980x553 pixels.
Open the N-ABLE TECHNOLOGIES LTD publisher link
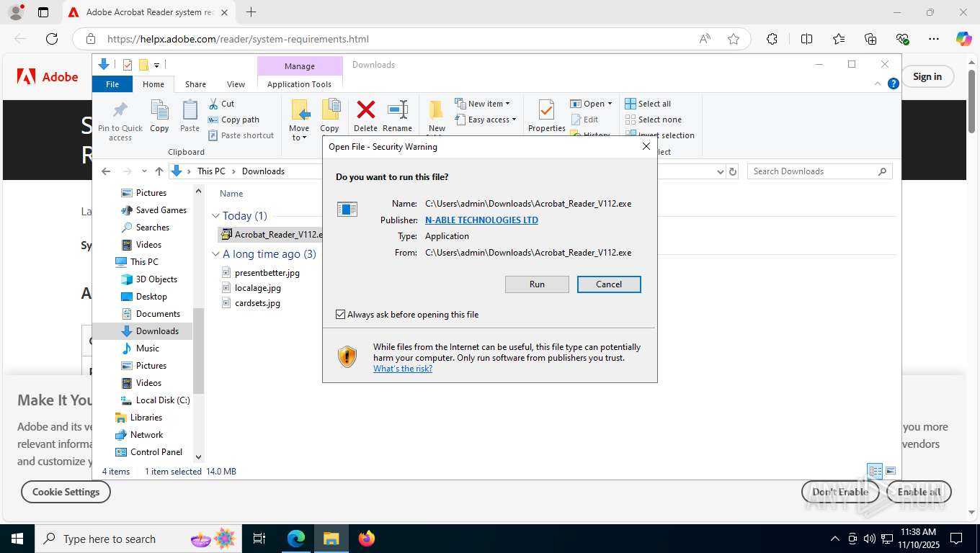(x=481, y=220)
